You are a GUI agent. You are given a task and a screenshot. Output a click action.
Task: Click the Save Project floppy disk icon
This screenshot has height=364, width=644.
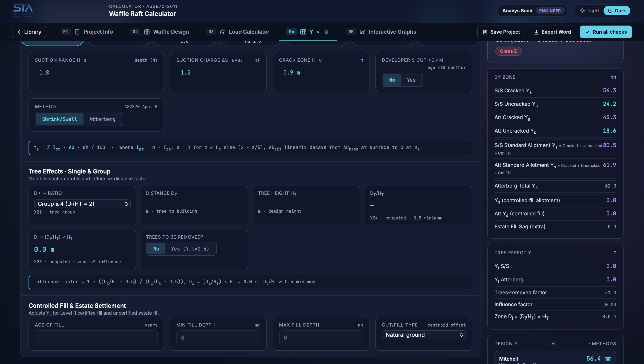pyautogui.click(x=485, y=32)
